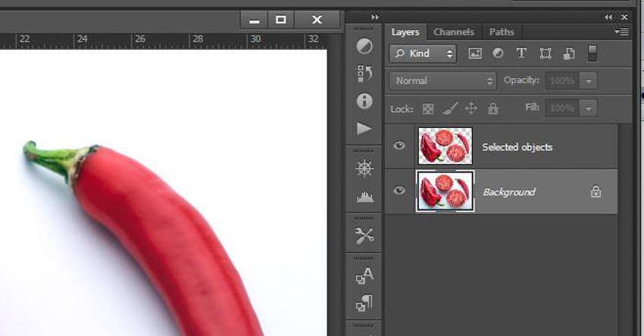
Task: Switch to the Channels tab
Action: click(x=453, y=32)
